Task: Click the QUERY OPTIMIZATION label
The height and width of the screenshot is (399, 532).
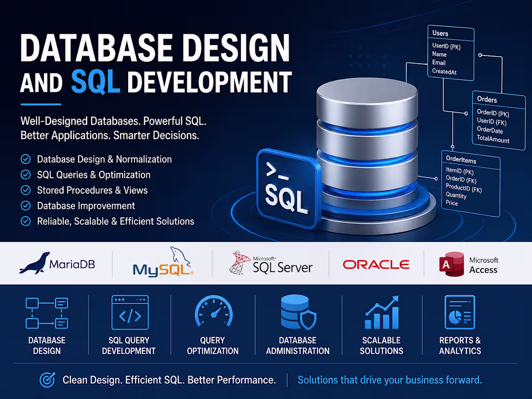Action: coord(212,346)
